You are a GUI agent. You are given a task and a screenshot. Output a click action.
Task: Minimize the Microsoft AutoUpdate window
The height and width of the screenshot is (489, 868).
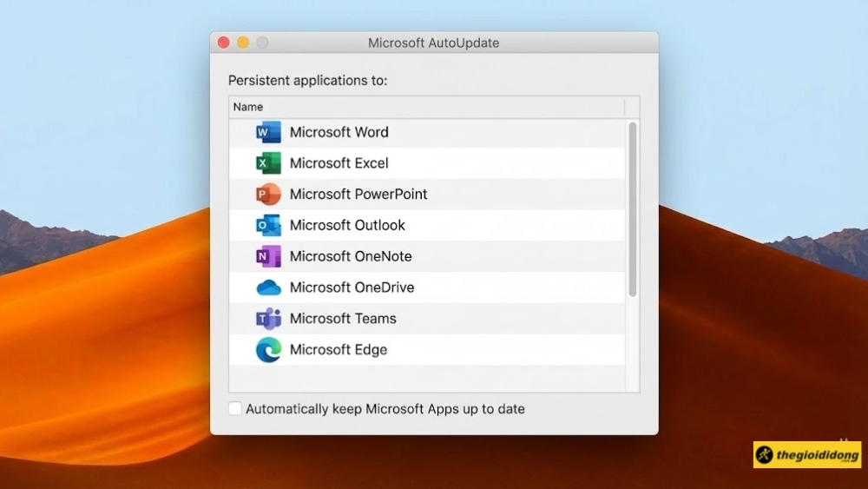click(x=243, y=43)
